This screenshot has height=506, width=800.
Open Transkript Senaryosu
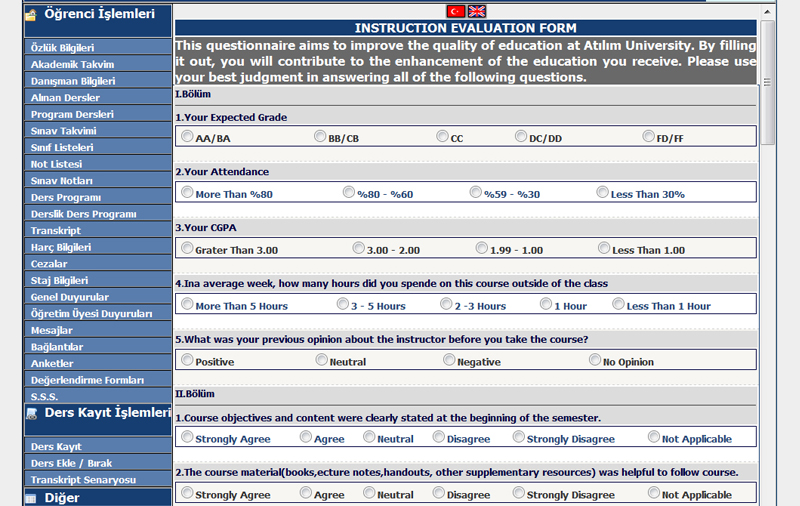pyautogui.click(x=97, y=479)
